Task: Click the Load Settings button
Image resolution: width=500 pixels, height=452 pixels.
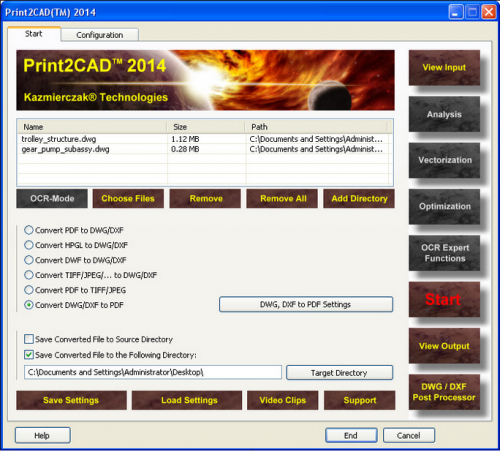Action: point(187,400)
